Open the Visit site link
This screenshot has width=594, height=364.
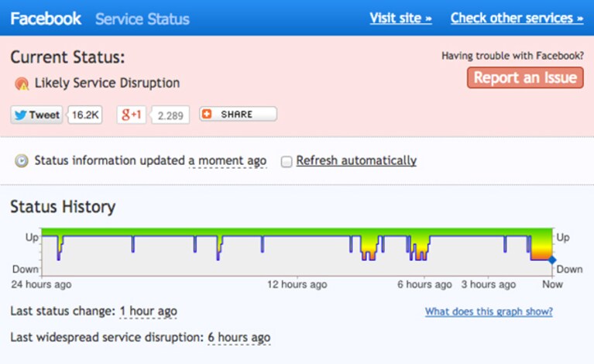click(401, 18)
